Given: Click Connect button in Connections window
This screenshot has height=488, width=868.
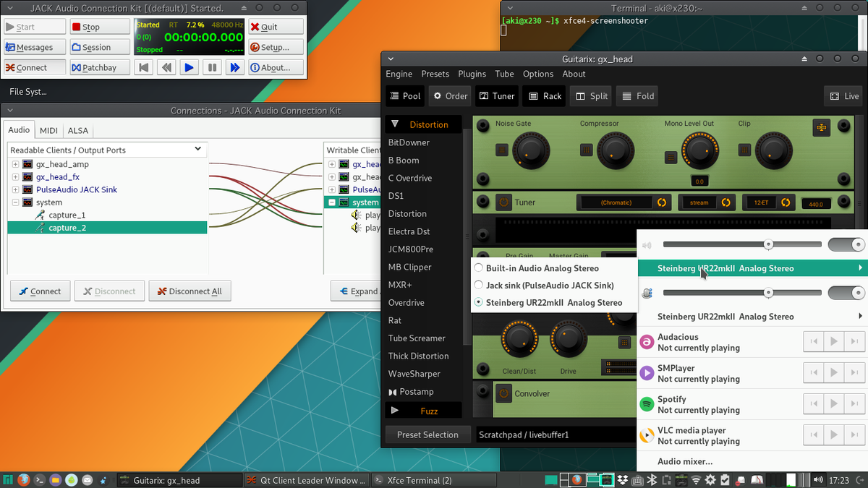Looking at the screenshot, I should click(41, 291).
